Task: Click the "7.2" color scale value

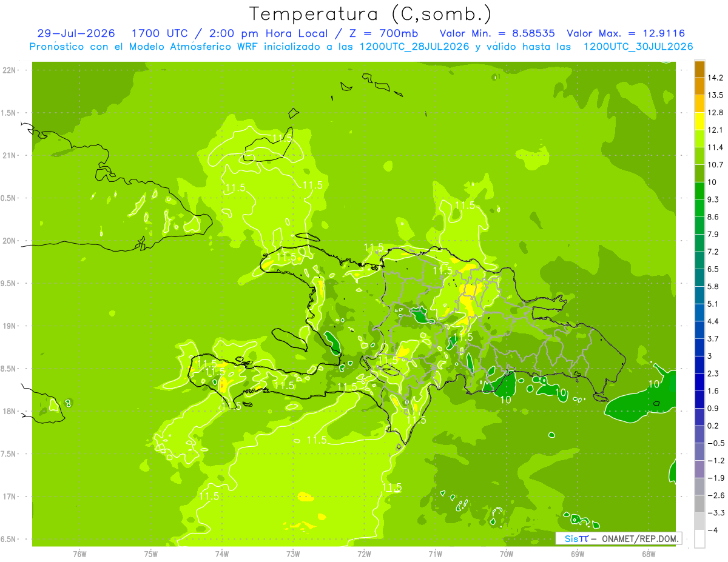Action: coord(714,252)
